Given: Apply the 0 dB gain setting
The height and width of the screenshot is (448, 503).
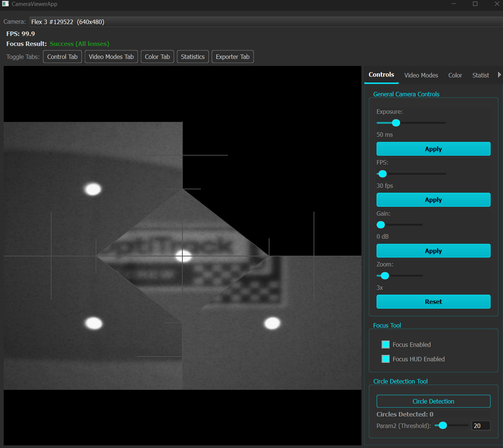Looking at the screenshot, I should coord(433,250).
